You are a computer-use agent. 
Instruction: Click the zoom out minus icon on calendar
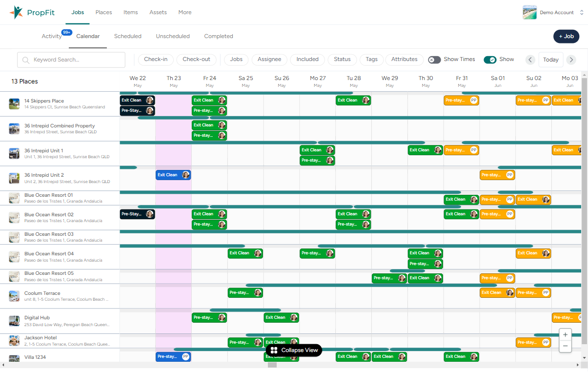click(565, 346)
